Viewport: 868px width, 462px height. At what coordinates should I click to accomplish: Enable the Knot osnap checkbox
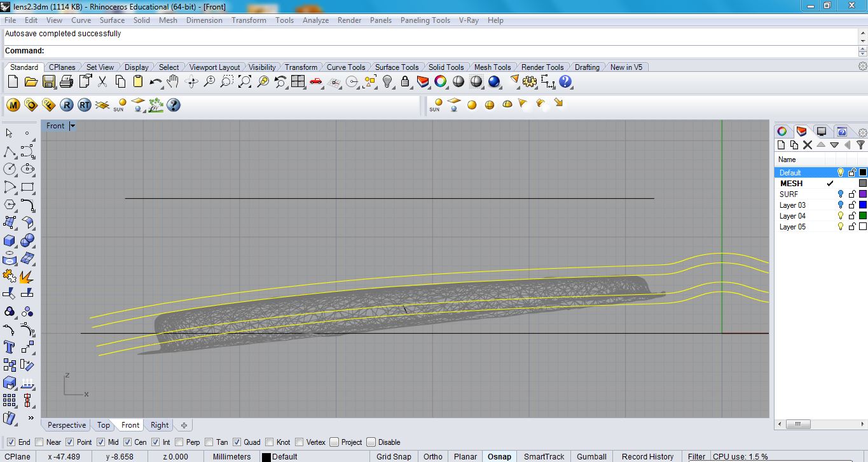[x=270, y=442]
